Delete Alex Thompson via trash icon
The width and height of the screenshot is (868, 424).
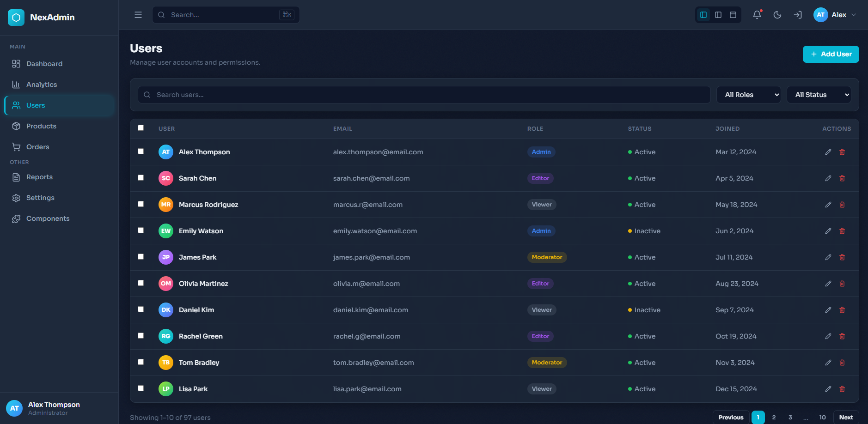[842, 152]
